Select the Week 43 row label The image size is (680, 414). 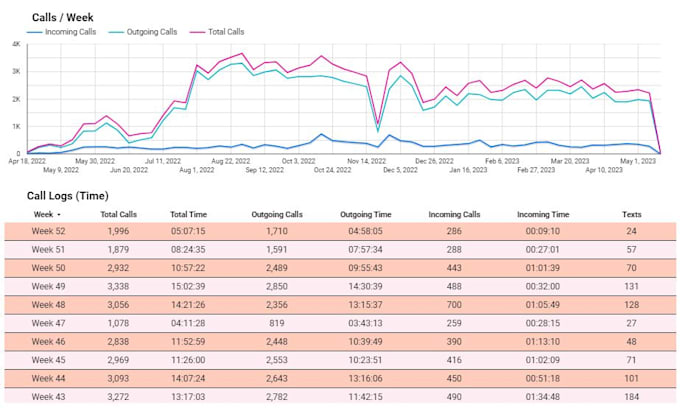(48, 397)
